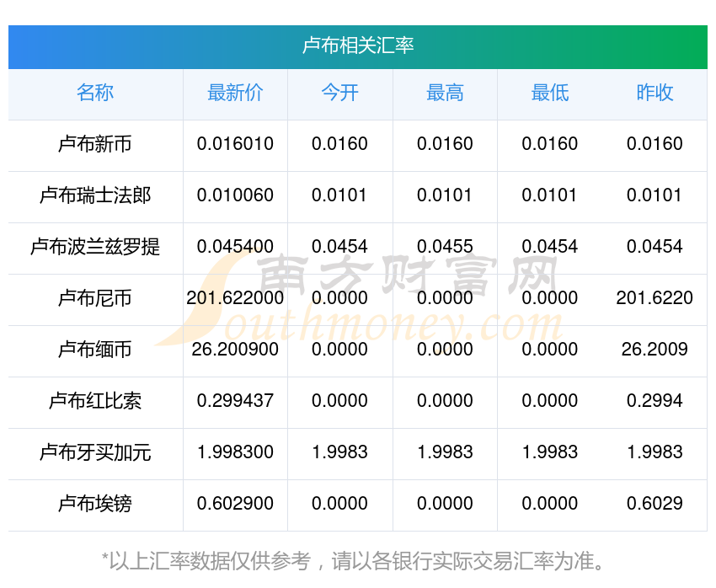Open the 卢布波兰兹罗提 row name

[95, 247]
